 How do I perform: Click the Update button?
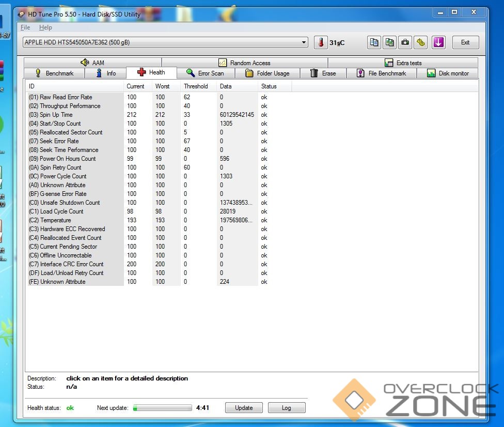click(x=244, y=408)
